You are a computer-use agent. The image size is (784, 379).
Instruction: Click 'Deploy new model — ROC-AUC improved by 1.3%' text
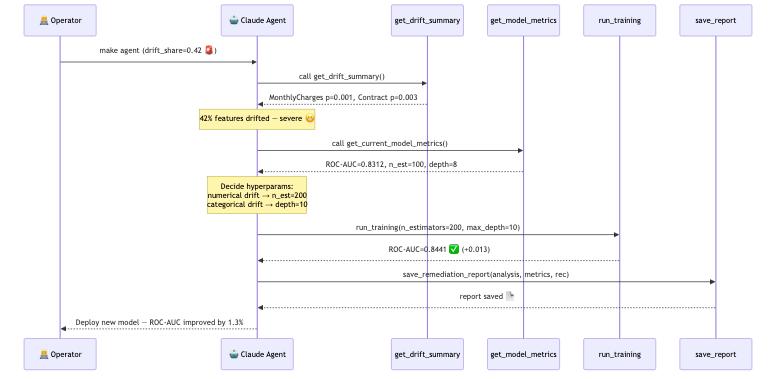[160, 322]
